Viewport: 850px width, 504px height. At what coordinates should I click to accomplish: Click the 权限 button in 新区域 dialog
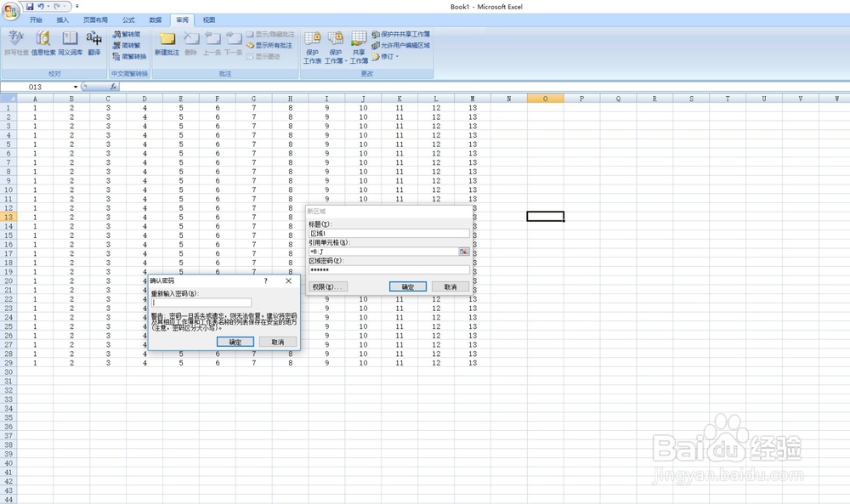coord(327,286)
